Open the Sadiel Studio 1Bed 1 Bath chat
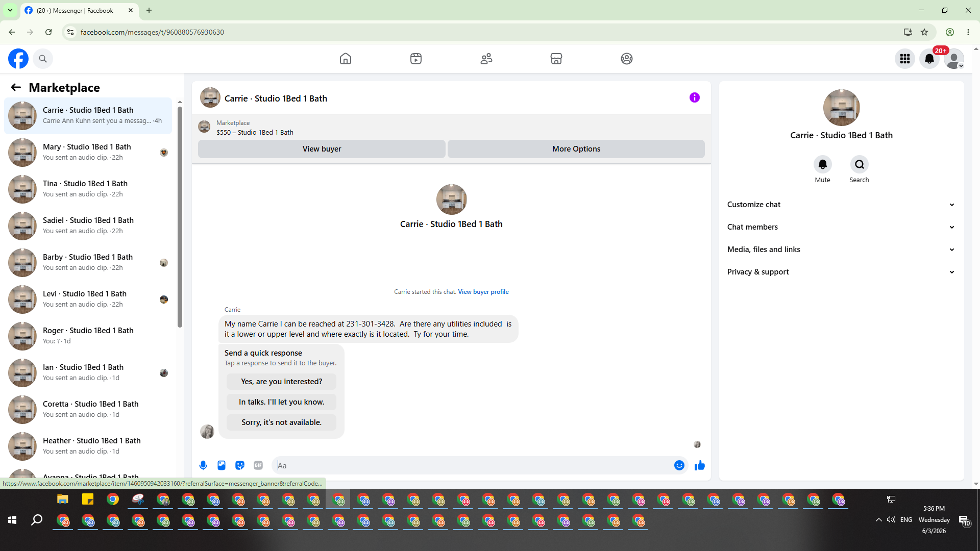980x551 pixels. [88, 226]
